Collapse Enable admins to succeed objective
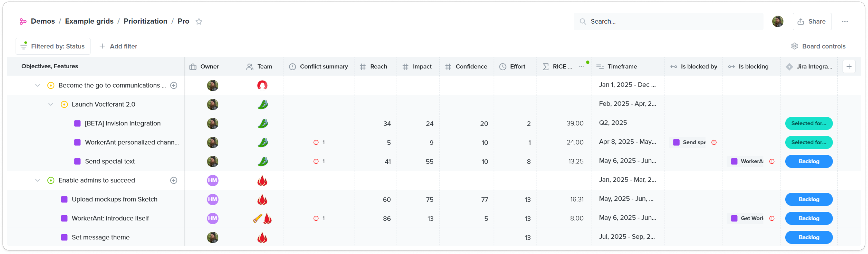The height and width of the screenshot is (254, 868). tap(37, 180)
